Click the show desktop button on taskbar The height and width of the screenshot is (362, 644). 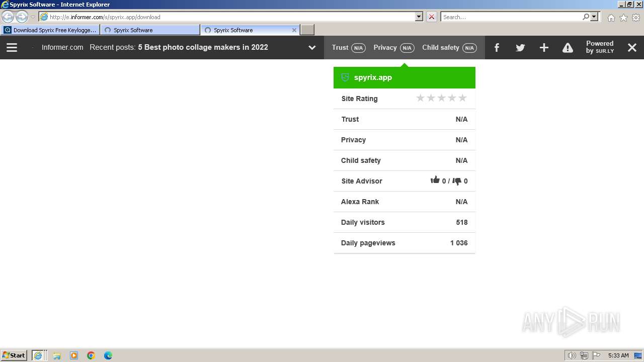click(638, 355)
